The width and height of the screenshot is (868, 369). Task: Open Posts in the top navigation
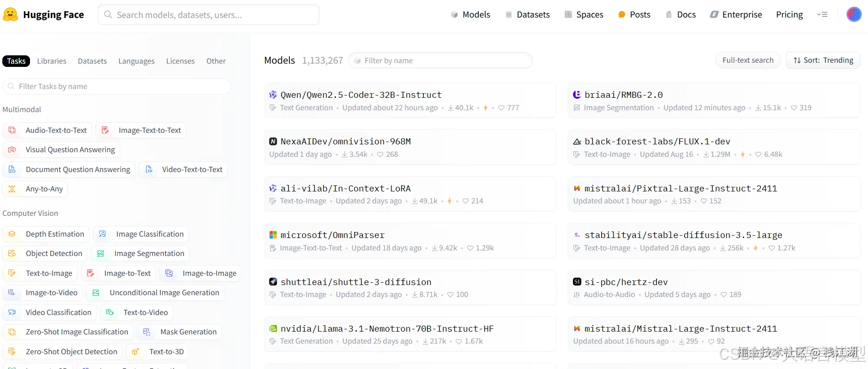tap(634, 14)
